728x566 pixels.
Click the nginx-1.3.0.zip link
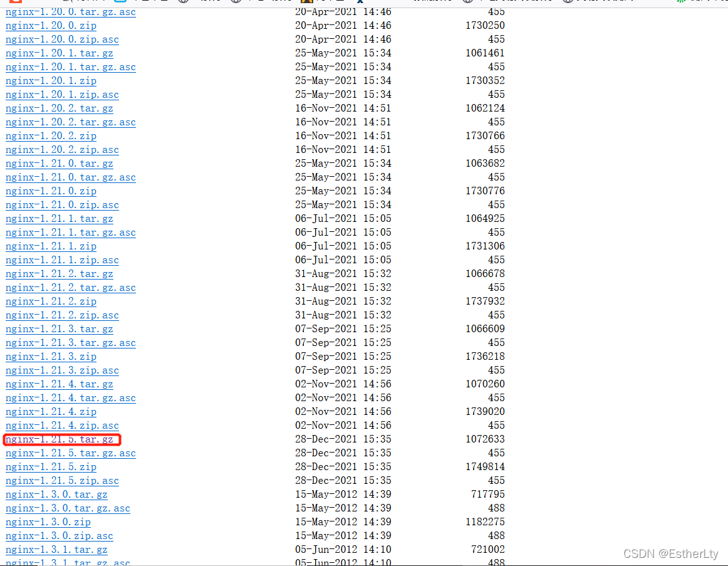(48, 522)
